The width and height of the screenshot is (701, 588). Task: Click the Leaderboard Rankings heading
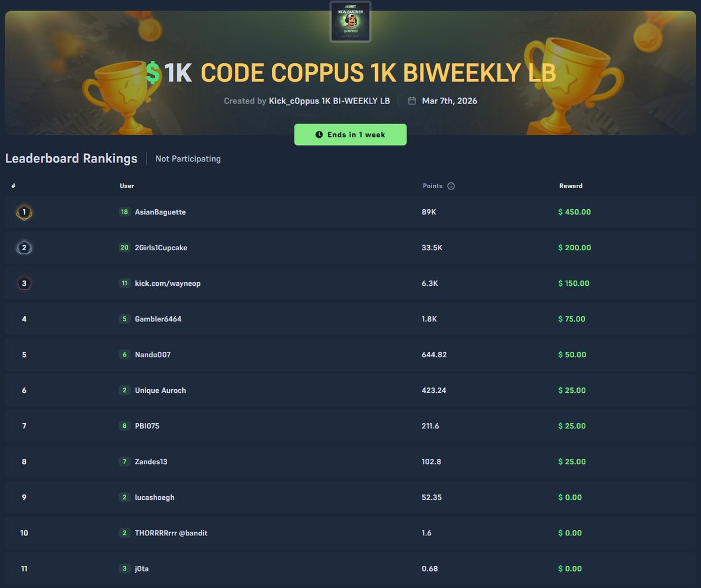click(71, 158)
